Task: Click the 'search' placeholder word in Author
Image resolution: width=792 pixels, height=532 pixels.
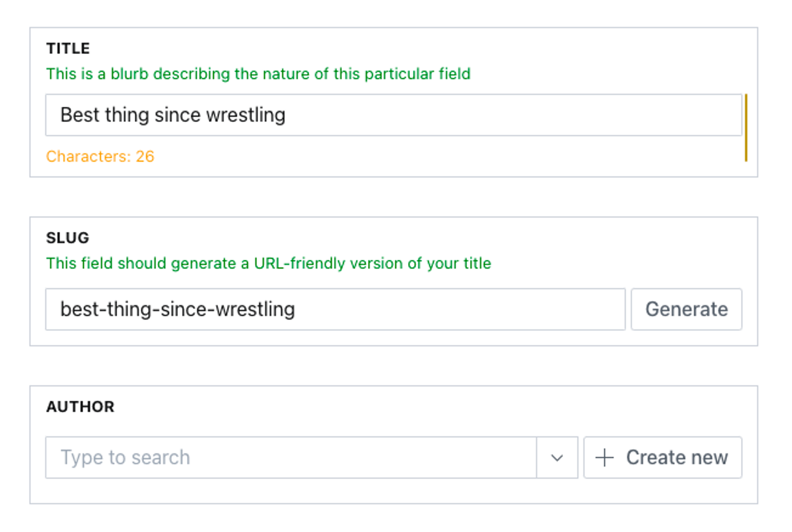Action: 161,457
